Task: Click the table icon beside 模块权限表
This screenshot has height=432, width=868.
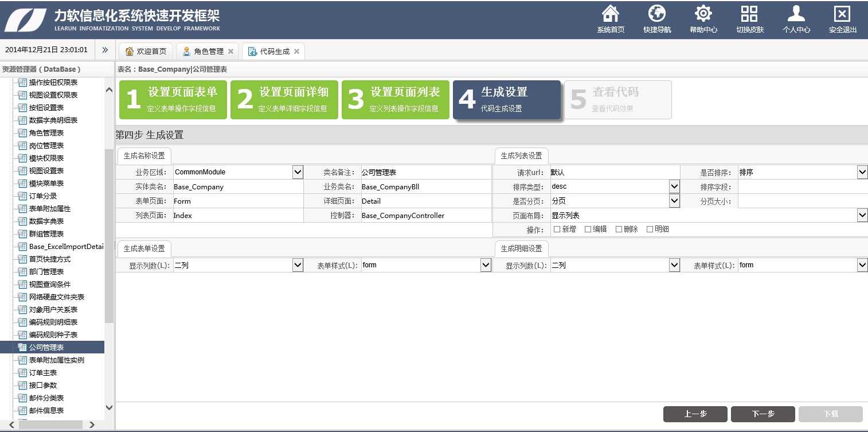Action: 22,158
